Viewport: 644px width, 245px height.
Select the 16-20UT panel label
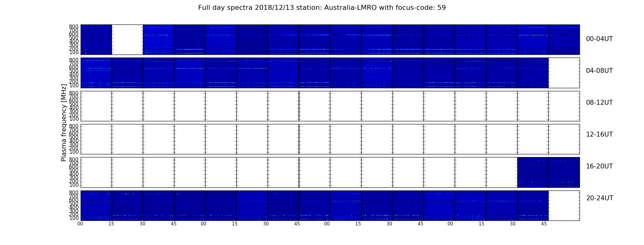pos(600,166)
